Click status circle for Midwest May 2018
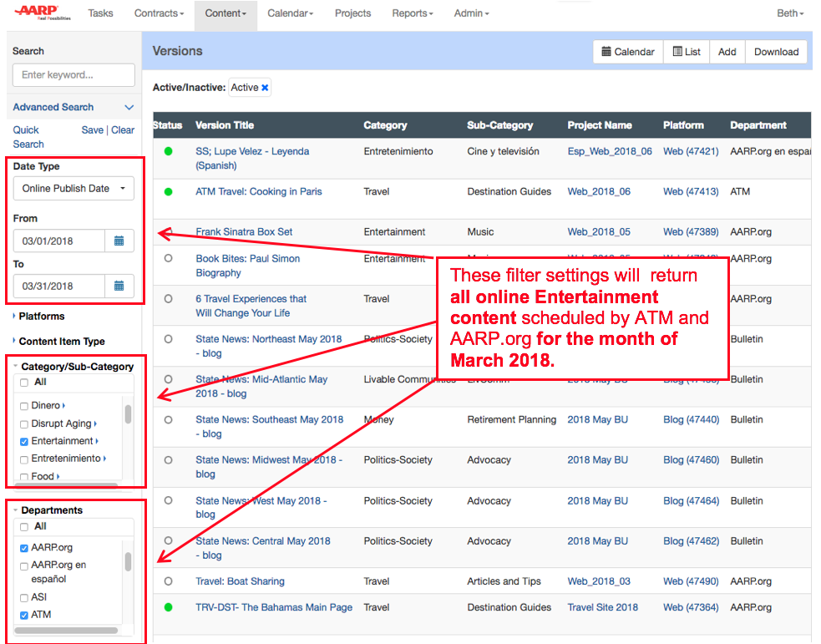 click(168, 459)
